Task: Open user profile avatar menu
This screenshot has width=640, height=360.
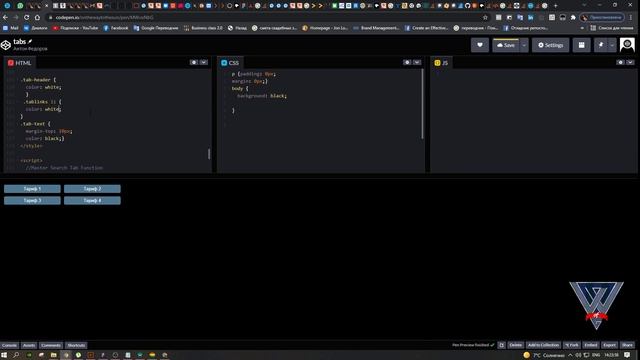Action: 627,45
